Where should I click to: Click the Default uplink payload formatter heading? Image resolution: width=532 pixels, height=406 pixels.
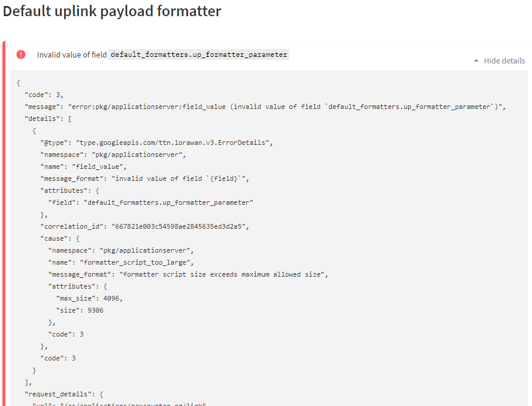coord(112,11)
